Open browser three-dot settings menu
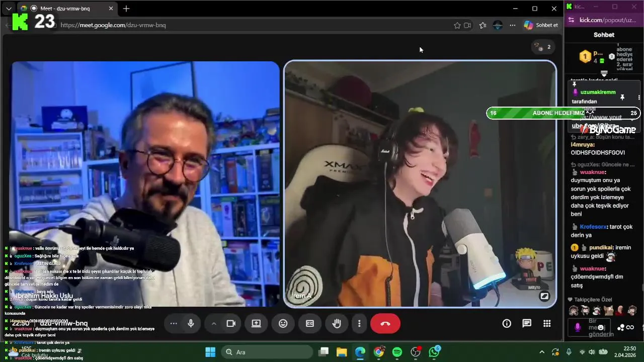This screenshot has height=362, width=644. click(x=513, y=25)
